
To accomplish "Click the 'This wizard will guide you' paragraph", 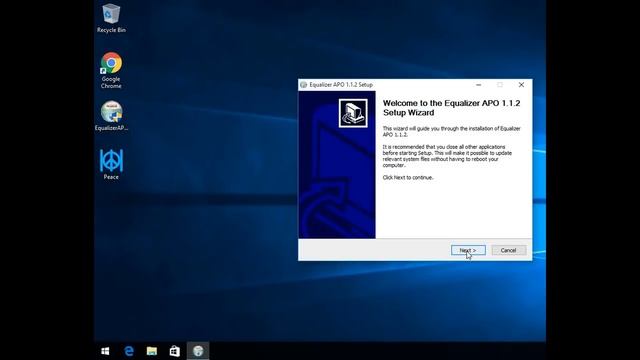I will [451, 131].
